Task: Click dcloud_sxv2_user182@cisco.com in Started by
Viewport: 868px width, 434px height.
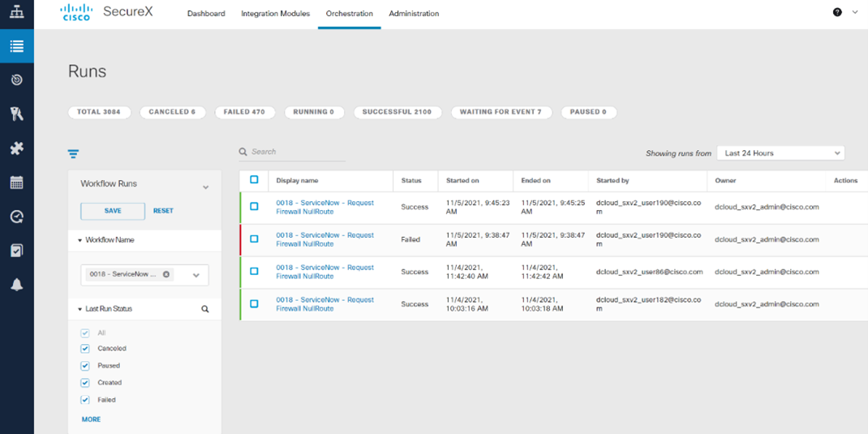Action: coord(649,304)
